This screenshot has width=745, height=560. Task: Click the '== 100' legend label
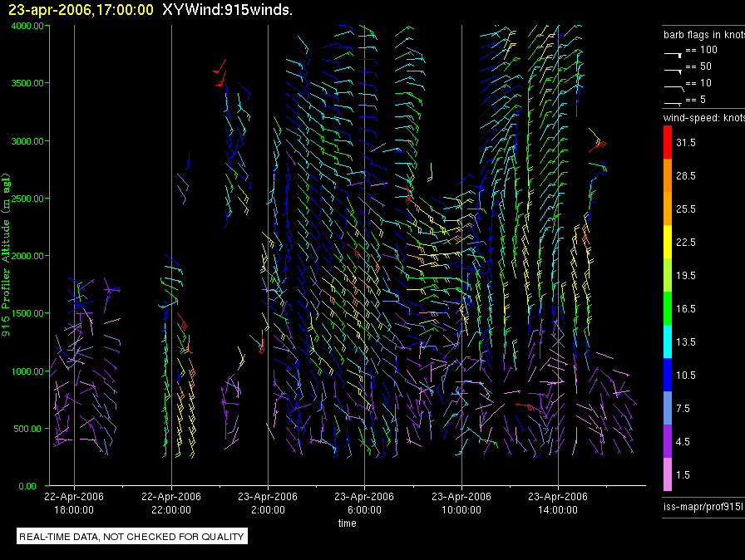[701, 50]
